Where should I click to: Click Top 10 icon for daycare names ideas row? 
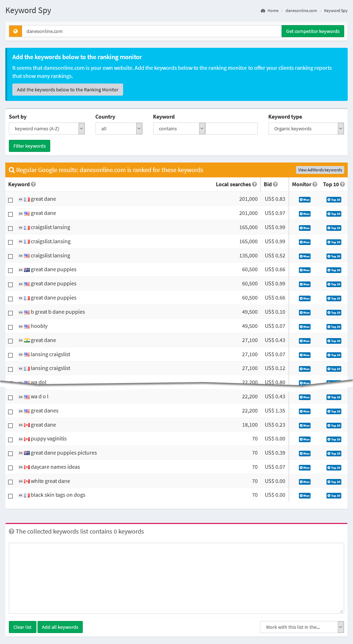(x=334, y=468)
